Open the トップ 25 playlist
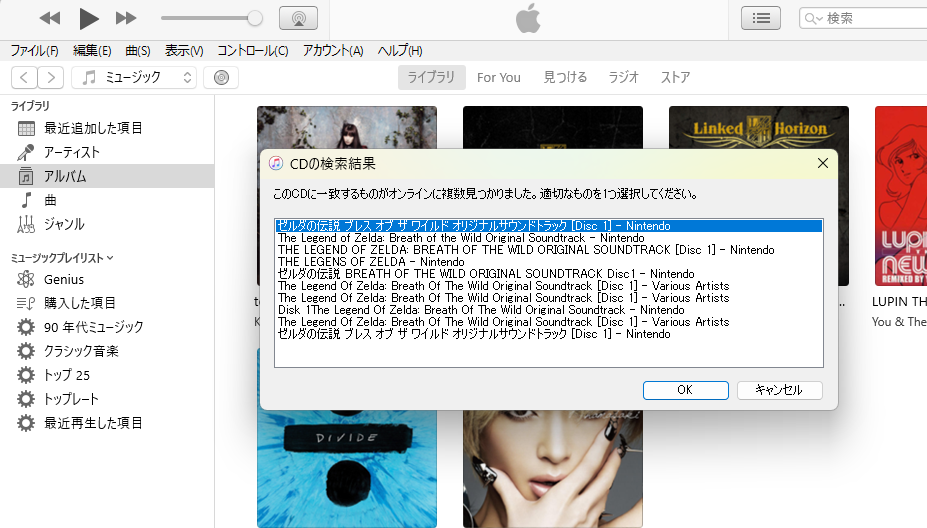This screenshot has height=528, width=927. [x=67, y=375]
